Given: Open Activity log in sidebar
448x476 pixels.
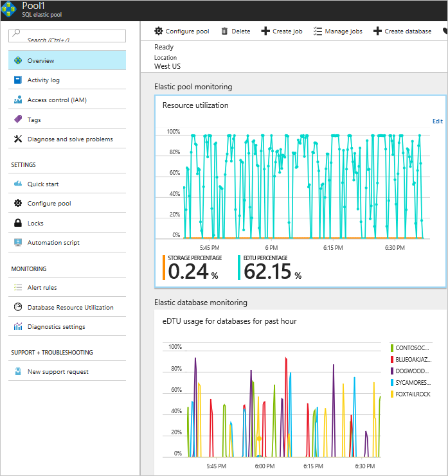Looking at the screenshot, I should pos(67,80).
